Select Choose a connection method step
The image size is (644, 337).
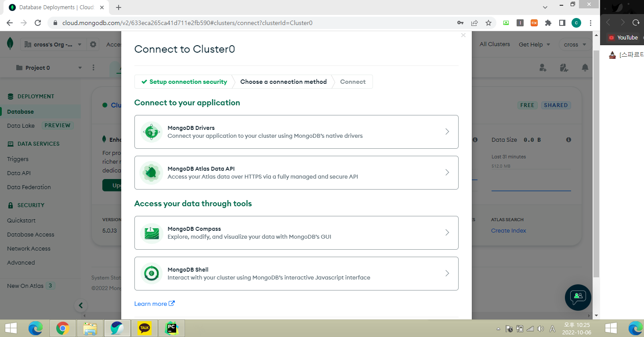tap(283, 82)
